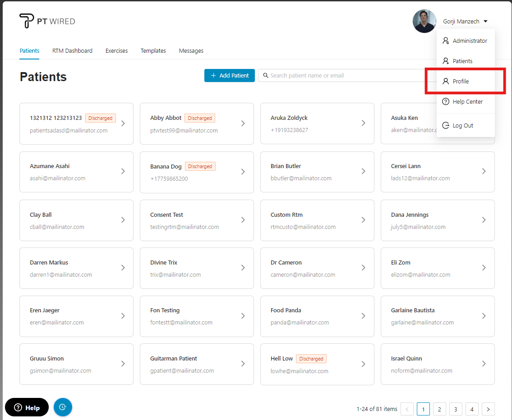512x420 pixels.
Task: Click the Administrator icon in user menu
Action: click(446, 41)
